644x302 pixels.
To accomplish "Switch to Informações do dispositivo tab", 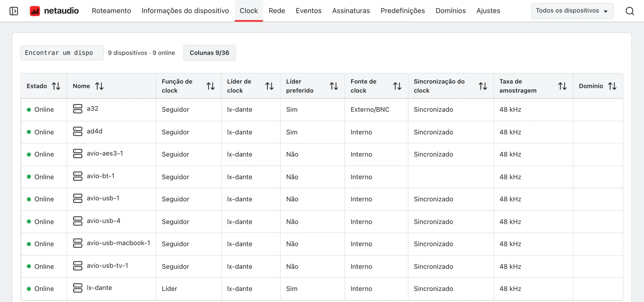I will point(185,11).
